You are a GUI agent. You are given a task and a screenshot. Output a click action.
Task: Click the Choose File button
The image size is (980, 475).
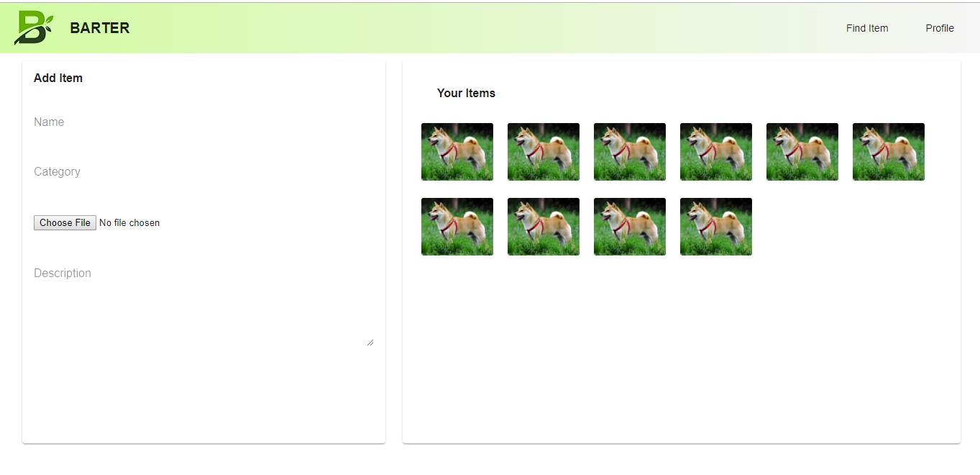(65, 223)
